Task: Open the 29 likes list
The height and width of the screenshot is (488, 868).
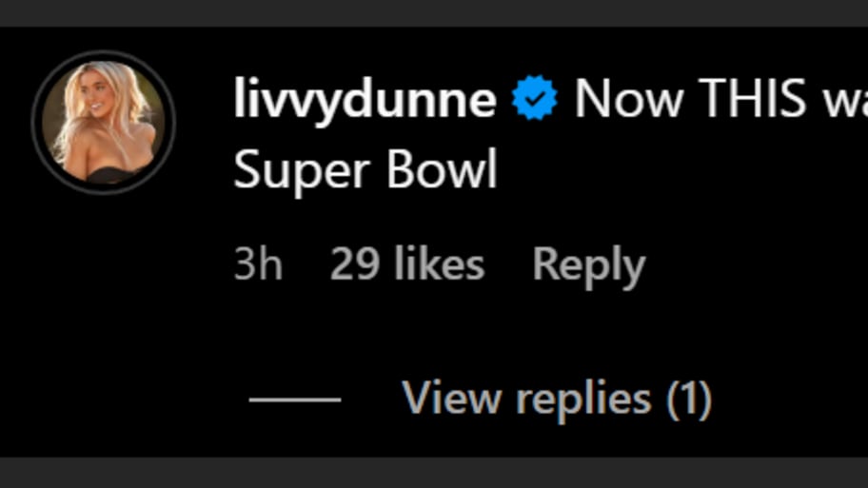Action: pyautogui.click(x=406, y=264)
